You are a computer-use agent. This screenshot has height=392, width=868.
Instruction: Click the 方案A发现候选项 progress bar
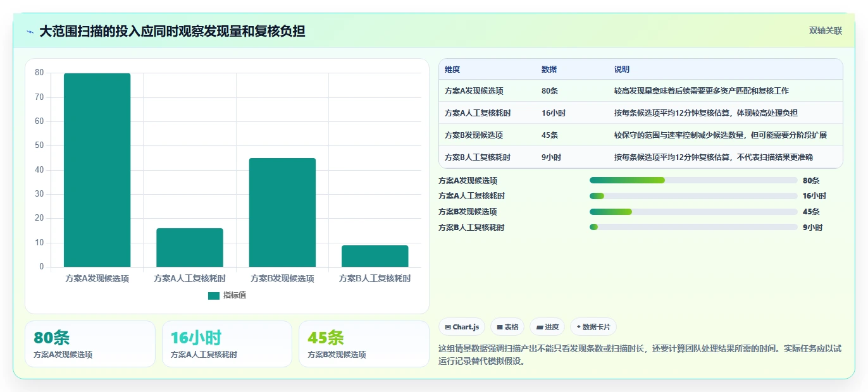click(x=693, y=180)
